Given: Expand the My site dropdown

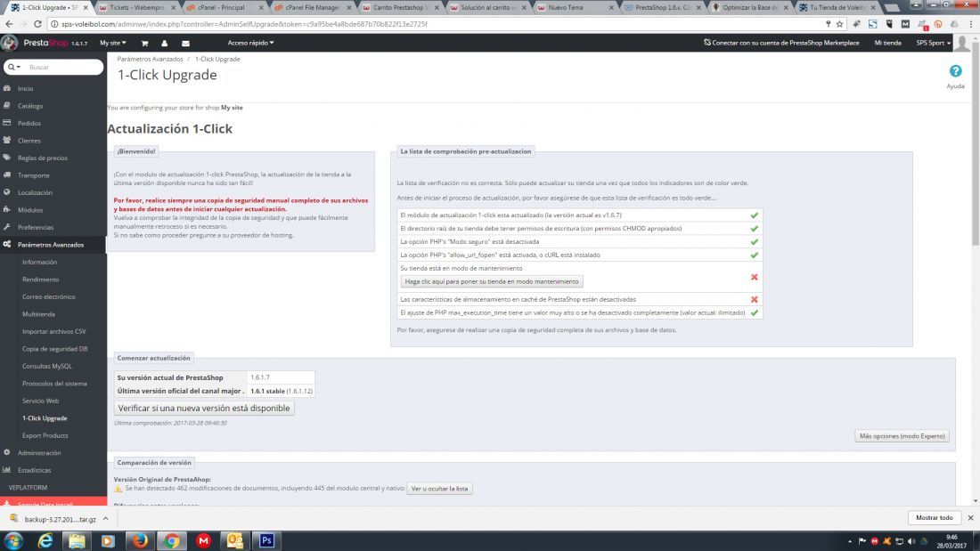Looking at the screenshot, I should pyautogui.click(x=113, y=43).
